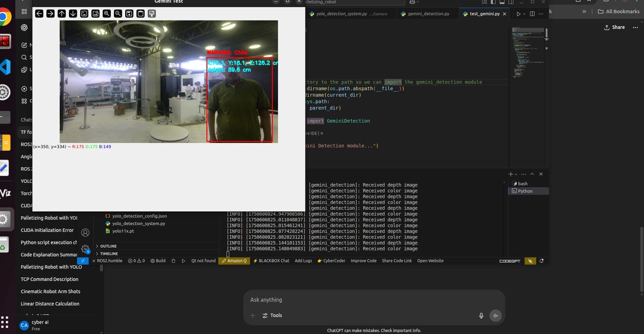Start voice dictation microphone in ChatGPT

pos(481,316)
